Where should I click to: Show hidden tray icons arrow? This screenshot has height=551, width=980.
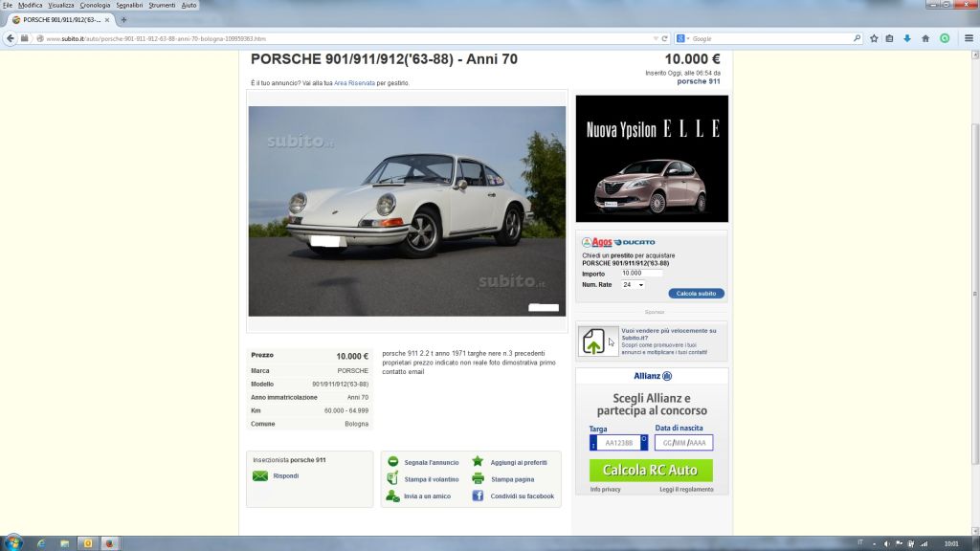click(874, 543)
